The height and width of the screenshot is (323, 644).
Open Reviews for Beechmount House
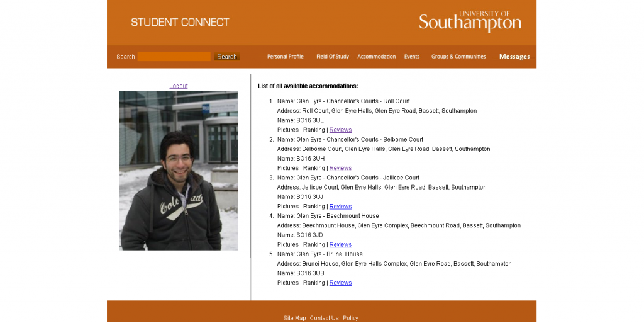pyautogui.click(x=340, y=245)
